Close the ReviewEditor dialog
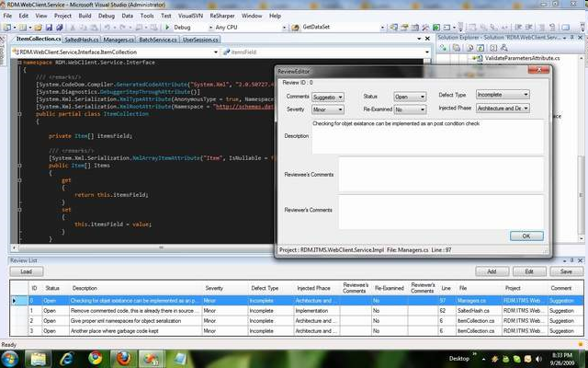Screen dimensions: 588x368 [546, 72]
